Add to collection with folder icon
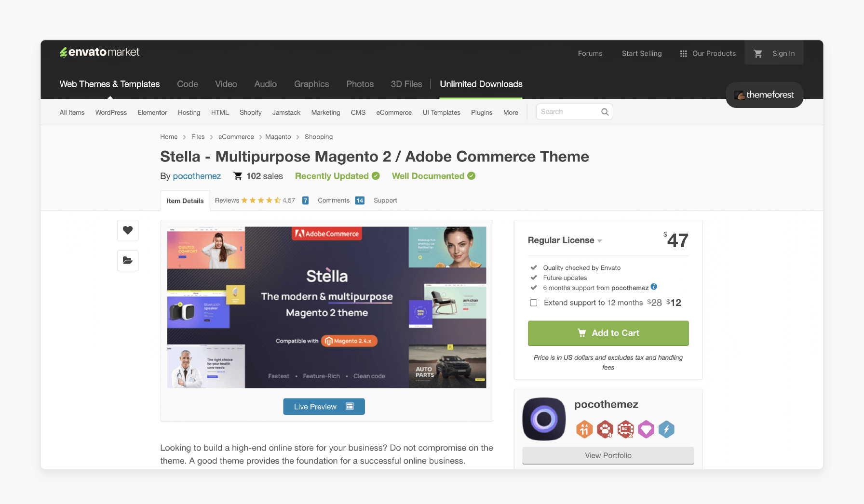This screenshot has height=504, width=864. coord(128,260)
